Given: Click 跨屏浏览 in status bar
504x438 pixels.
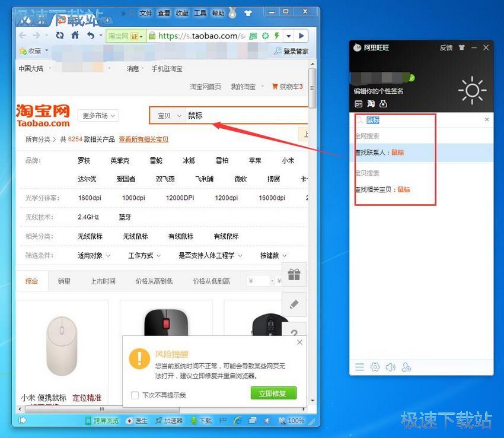Looking at the screenshot, I should [x=102, y=420].
